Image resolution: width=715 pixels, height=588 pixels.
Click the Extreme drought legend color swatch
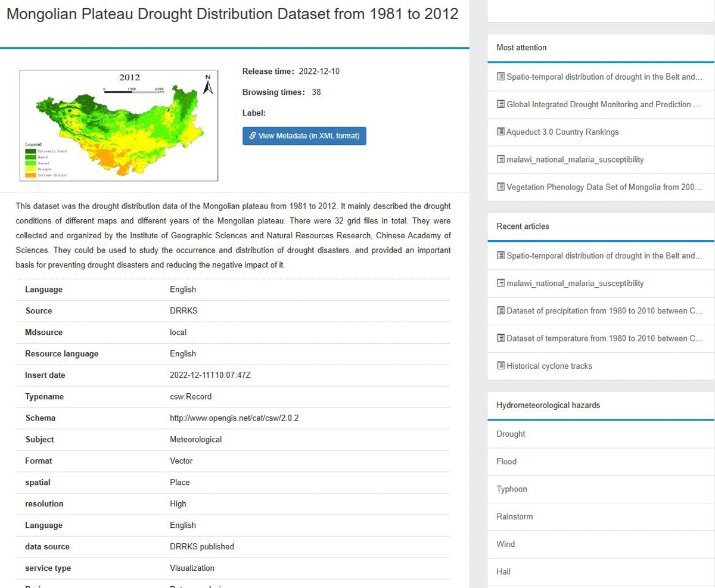pyautogui.click(x=30, y=175)
